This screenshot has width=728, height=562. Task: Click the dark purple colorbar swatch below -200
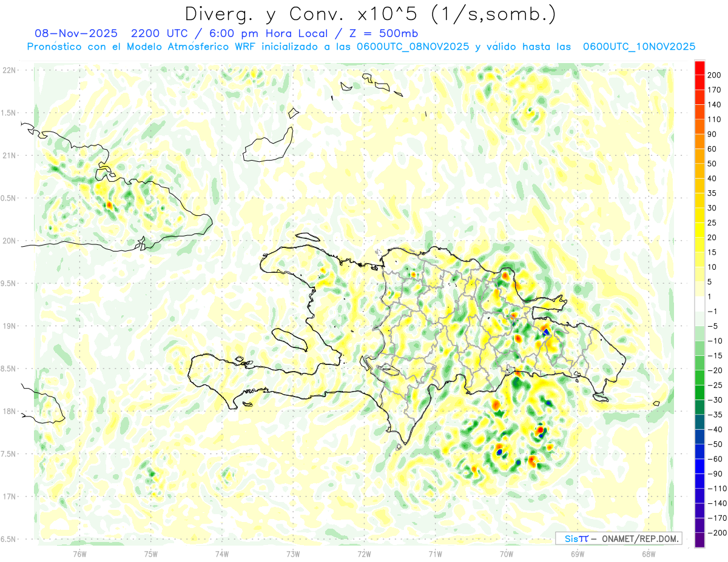(x=700, y=540)
